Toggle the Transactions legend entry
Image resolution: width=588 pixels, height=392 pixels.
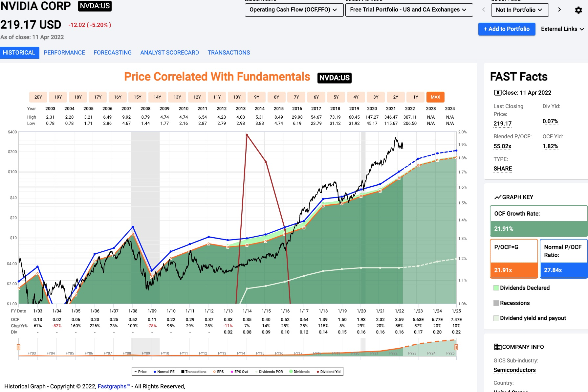pos(194,372)
